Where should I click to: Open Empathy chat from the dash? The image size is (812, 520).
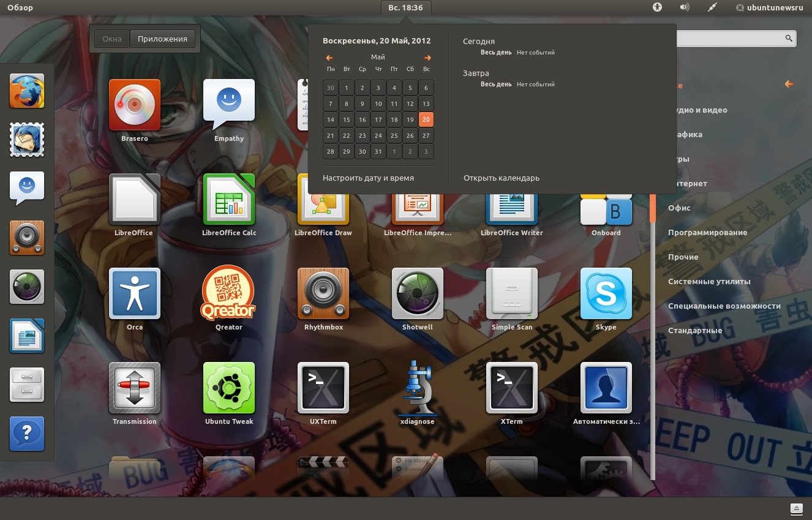click(27, 189)
